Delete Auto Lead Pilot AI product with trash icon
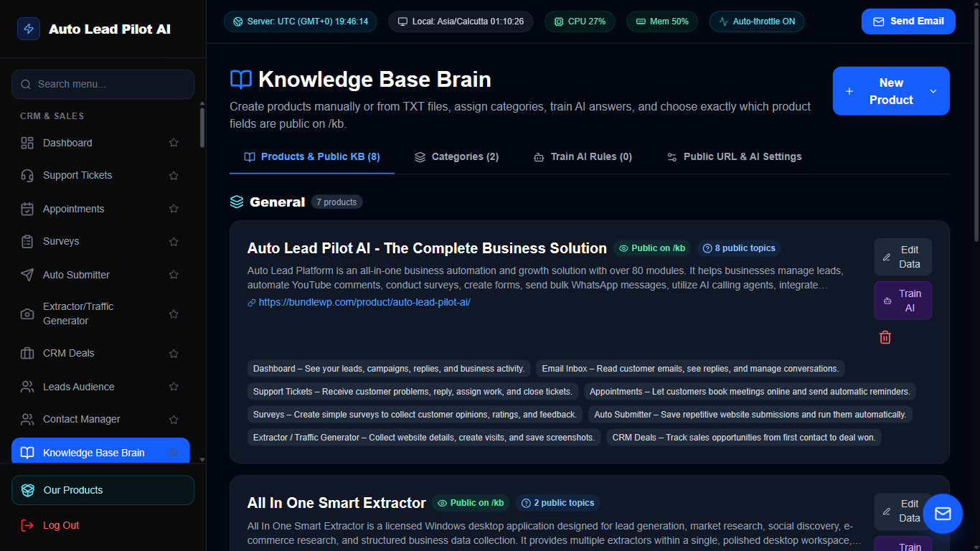This screenshot has width=980, height=551. point(885,337)
